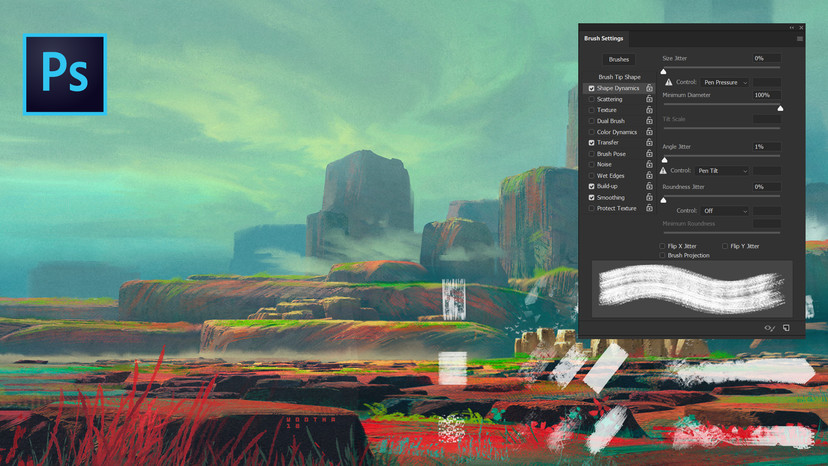Collapse the Brush Settings panel with double arrows

tap(792, 27)
